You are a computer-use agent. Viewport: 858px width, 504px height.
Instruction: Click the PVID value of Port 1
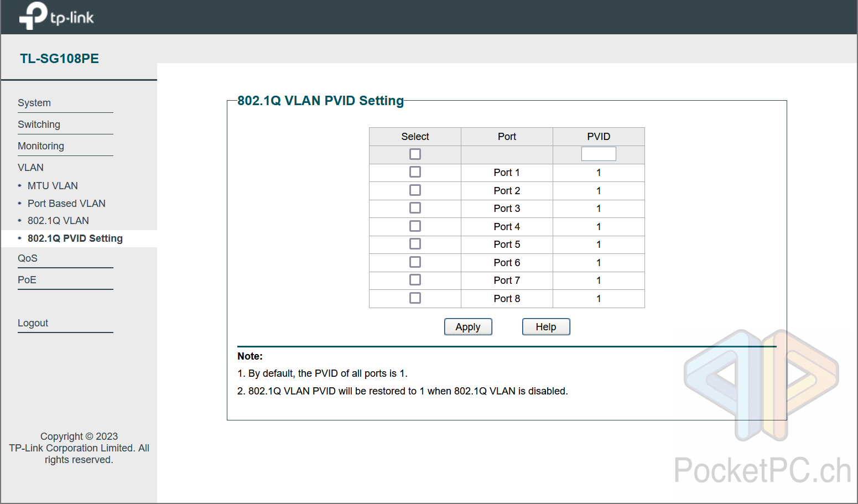point(599,173)
